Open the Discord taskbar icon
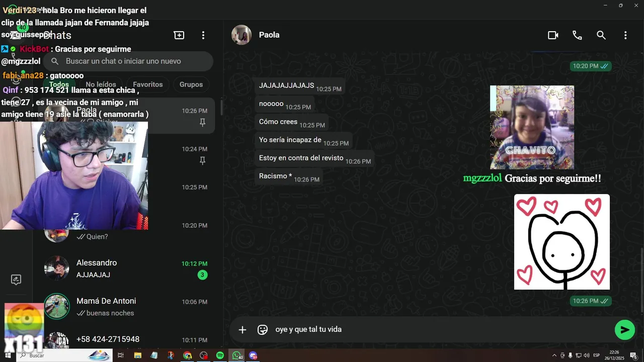The width and height of the screenshot is (644, 362). 253,355
